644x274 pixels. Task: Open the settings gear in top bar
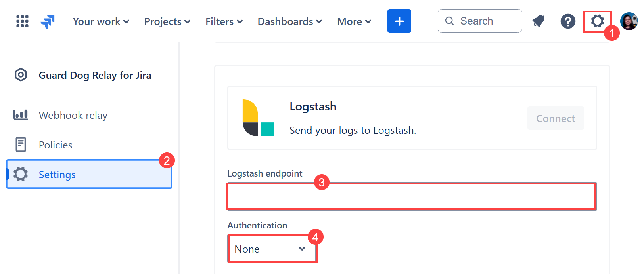(597, 21)
